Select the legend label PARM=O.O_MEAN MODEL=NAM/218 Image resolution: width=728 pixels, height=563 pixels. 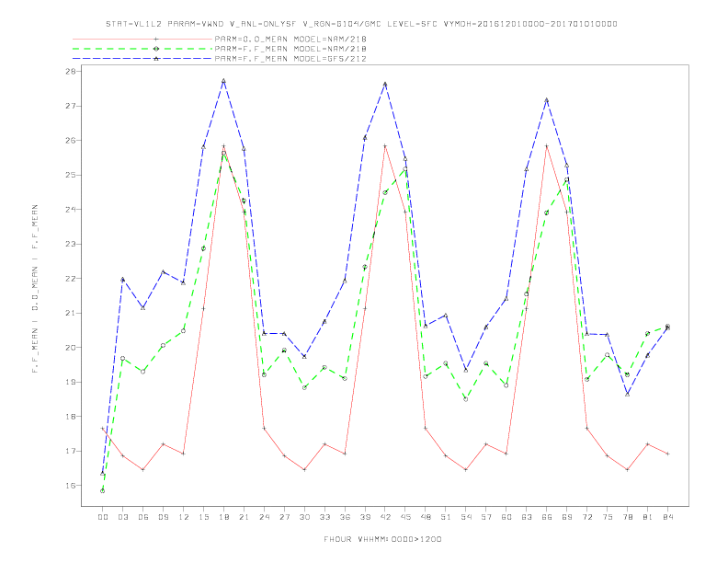point(290,39)
